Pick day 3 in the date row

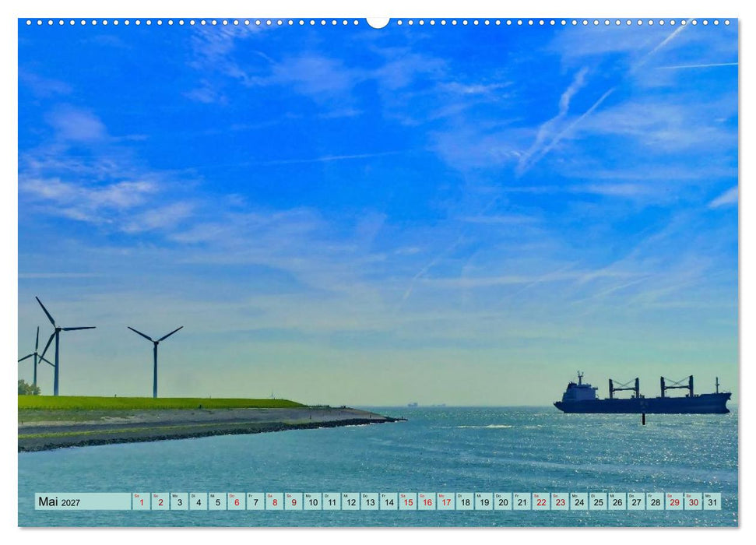pos(179,501)
